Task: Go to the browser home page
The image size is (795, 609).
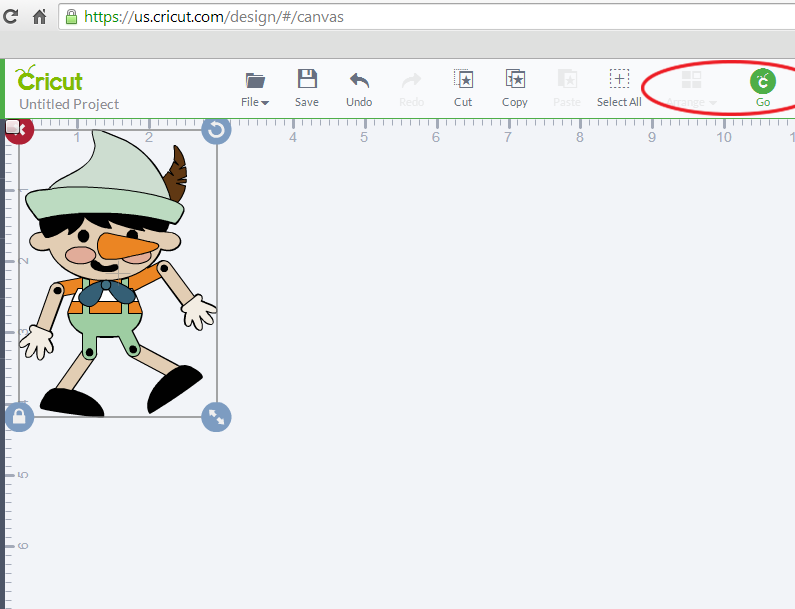Action: (40, 17)
